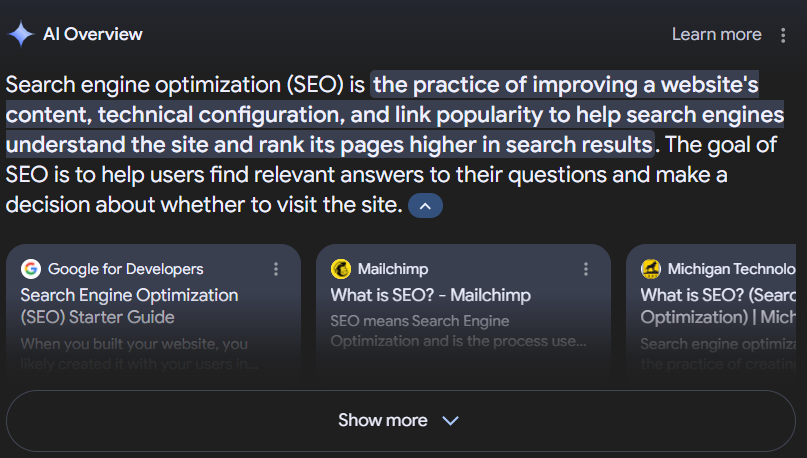This screenshot has height=458, width=807.
Task: Click the Google "G" favicon on first card
Action: coord(31,269)
